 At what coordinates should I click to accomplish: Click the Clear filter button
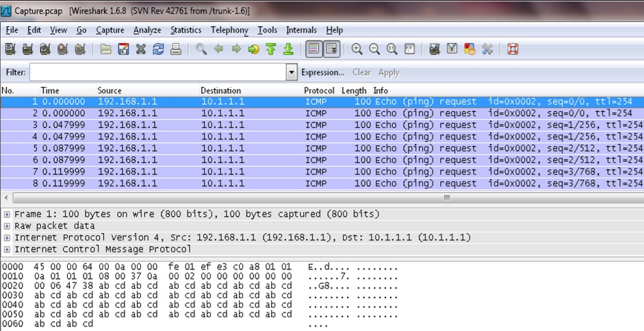point(361,73)
